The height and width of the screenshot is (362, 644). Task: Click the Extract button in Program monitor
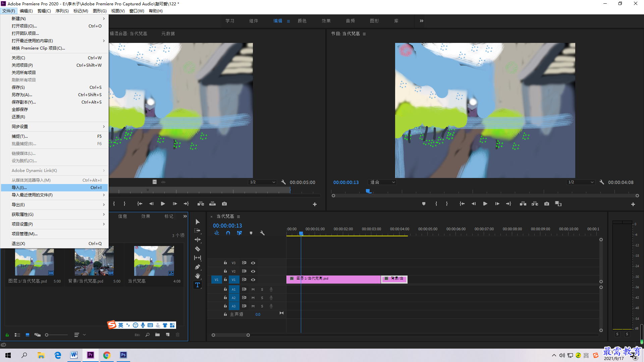tap(535, 204)
